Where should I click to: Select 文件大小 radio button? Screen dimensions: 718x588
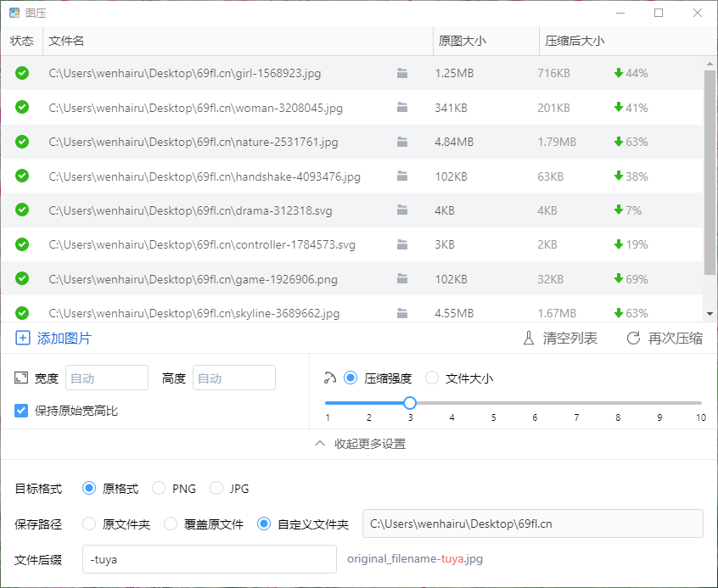[432, 378]
